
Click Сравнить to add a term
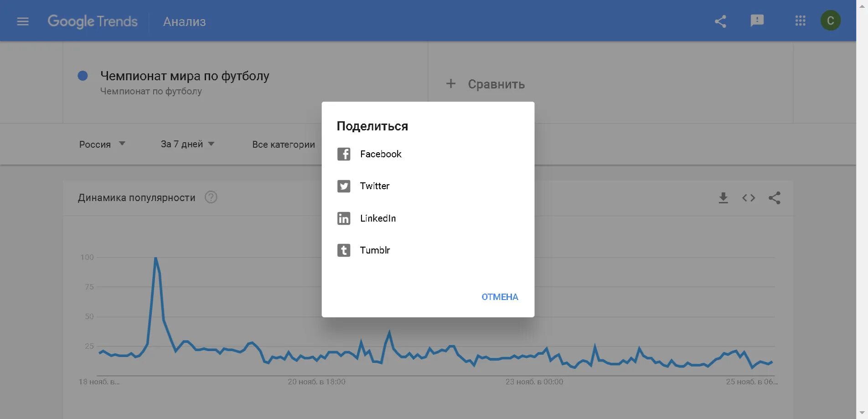[486, 84]
